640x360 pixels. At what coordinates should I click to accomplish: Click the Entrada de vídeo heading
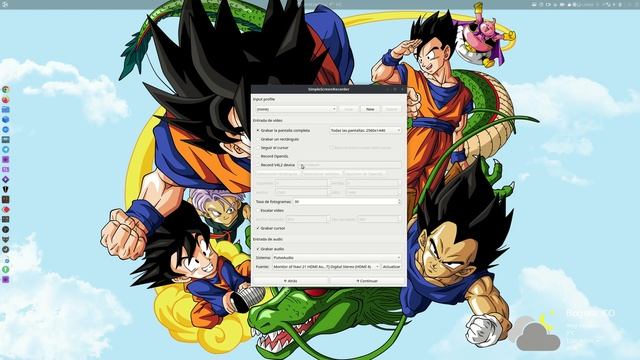point(267,120)
